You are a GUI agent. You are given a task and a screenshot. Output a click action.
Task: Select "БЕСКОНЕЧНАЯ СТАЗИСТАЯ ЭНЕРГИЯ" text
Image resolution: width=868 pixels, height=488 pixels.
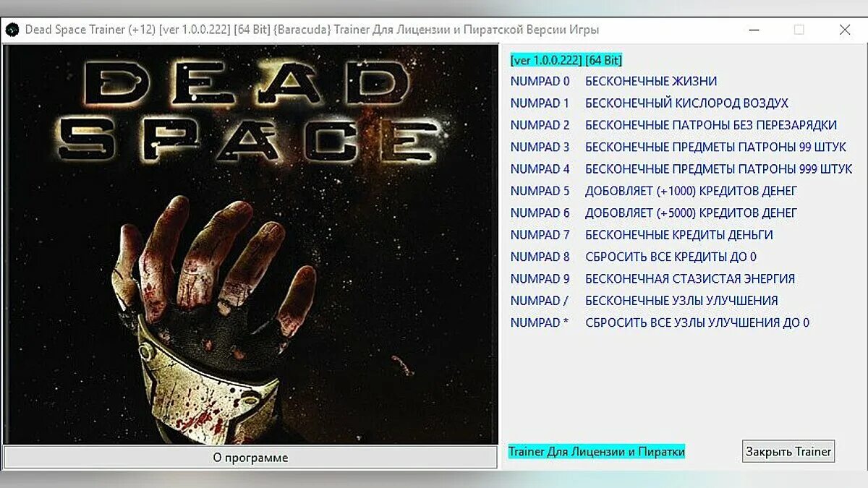[x=690, y=278]
